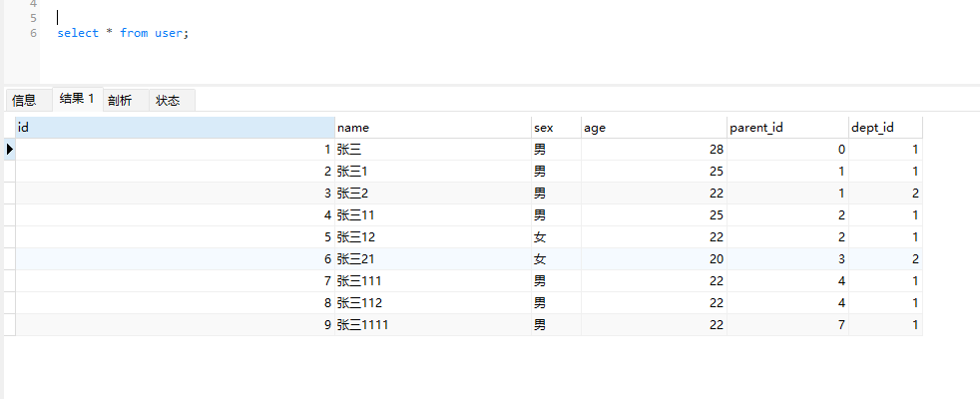Click parent_id value 7 in 张三1111 row

pos(787,324)
